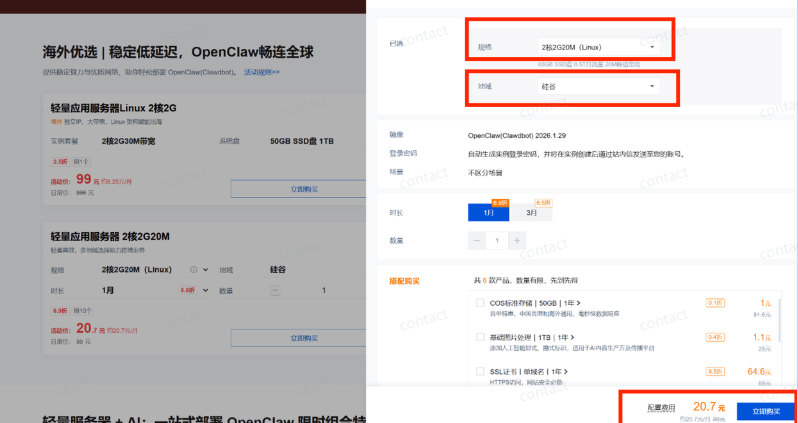Click 立即购买 on the Linux 2核2G card
Screen dimensions: 798x423
(x=304, y=189)
